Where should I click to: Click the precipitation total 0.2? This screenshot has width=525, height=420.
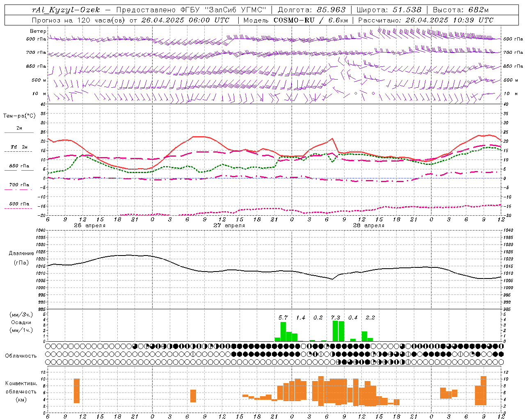point(318,317)
